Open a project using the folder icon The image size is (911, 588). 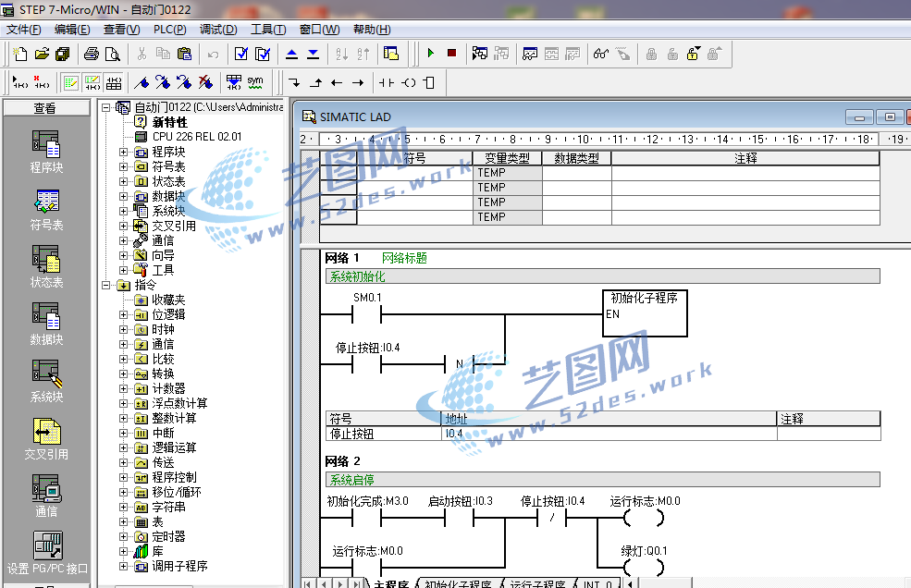(42, 54)
